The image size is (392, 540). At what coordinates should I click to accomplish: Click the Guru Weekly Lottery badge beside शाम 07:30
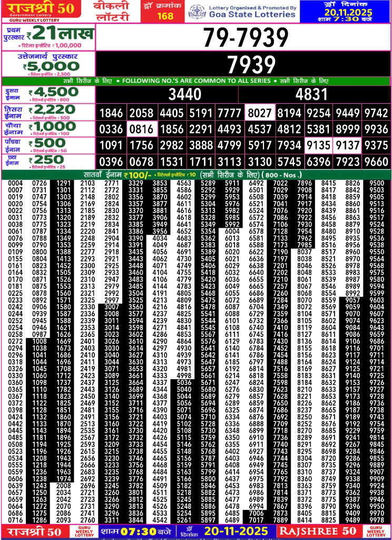tap(84, 531)
